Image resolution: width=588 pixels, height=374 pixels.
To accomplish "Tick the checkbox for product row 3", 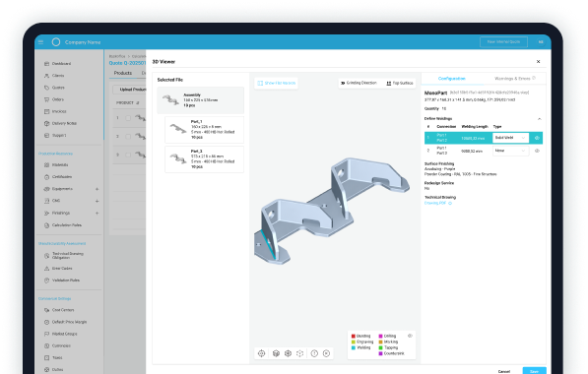I will coord(128,155).
